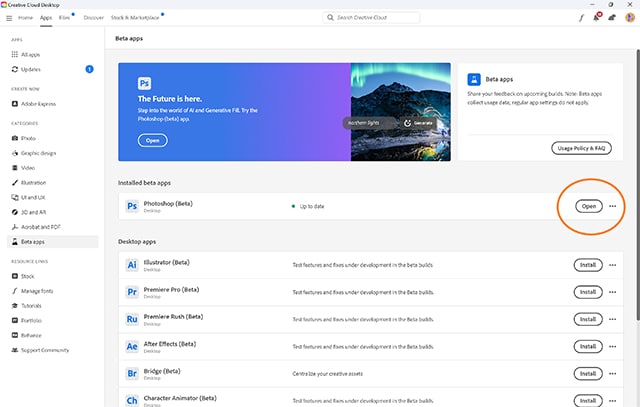Open more options for Photoshop (Beta)
This screenshot has height=407, width=640.
tap(613, 206)
